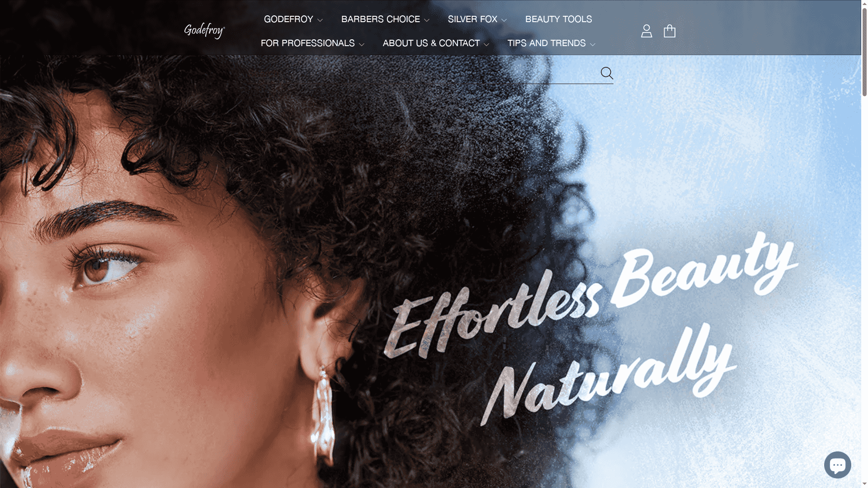Go to Godefroy logo homepage
Screen dimensions: 868x488
coord(204,31)
